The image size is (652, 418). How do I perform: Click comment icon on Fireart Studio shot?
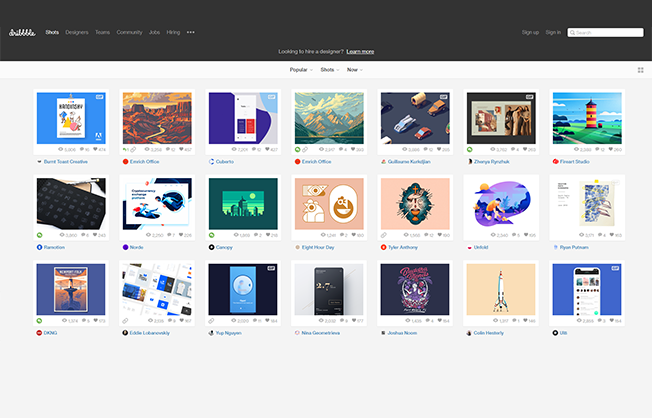click(598, 149)
